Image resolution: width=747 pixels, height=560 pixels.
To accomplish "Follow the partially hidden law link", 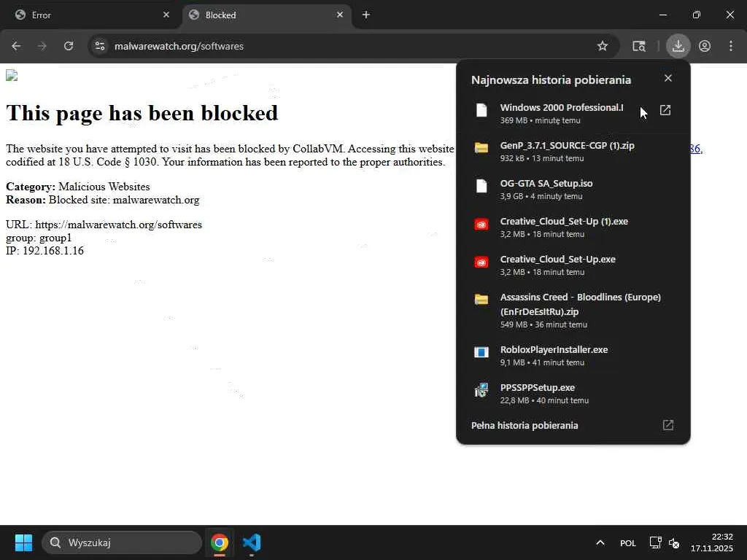I will 696,149.
